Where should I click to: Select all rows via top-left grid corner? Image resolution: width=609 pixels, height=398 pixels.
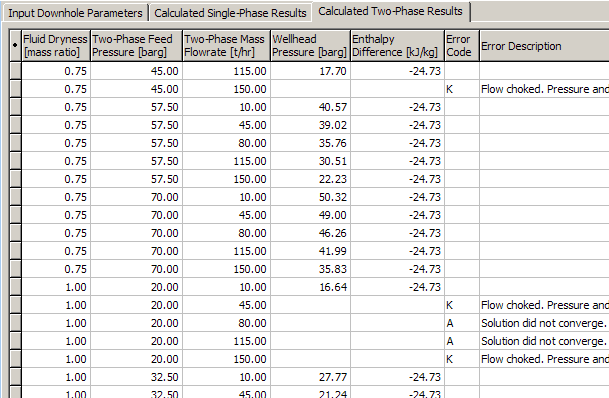(15, 46)
